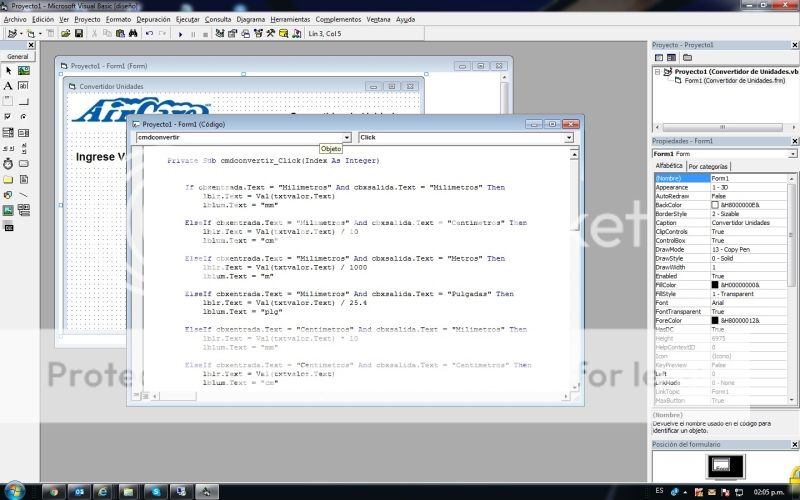Toggle Full Module View button in code window
800x500 pixels.
(x=145, y=395)
